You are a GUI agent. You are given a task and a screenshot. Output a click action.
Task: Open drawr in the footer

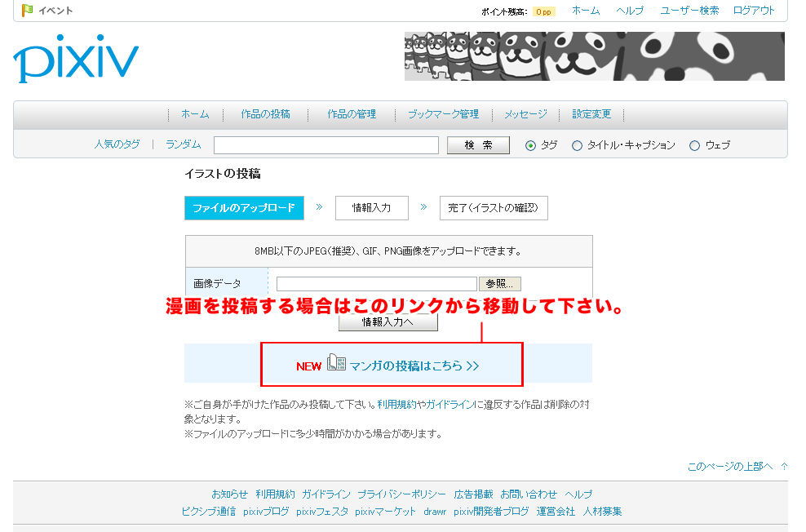click(x=435, y=512)
